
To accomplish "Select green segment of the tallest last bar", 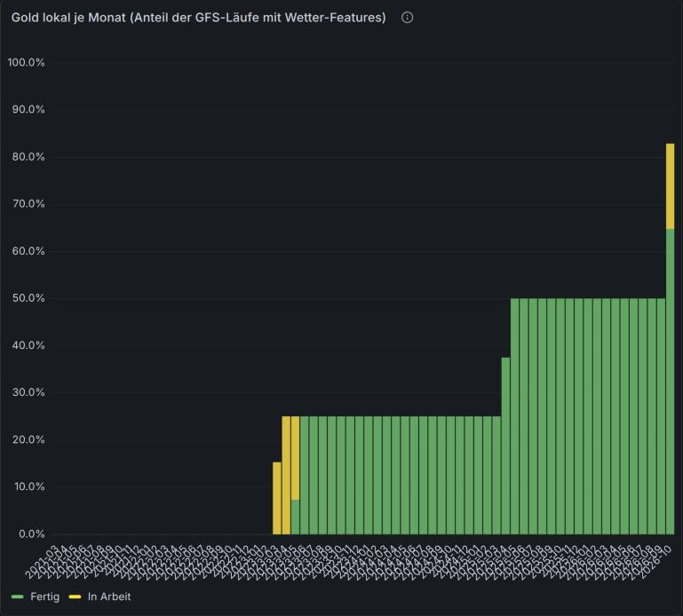I will [x=670, y=382].
